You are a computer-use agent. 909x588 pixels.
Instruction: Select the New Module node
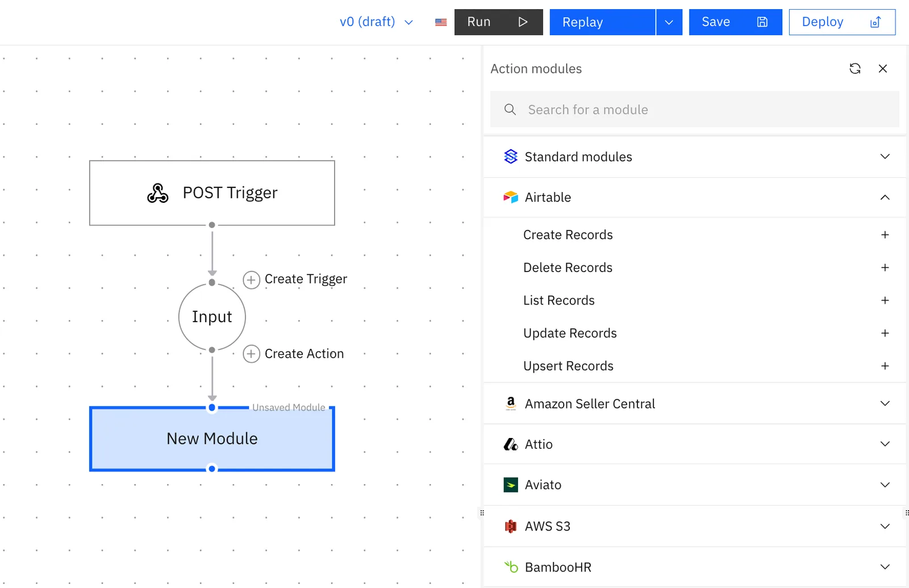[212, 439]
